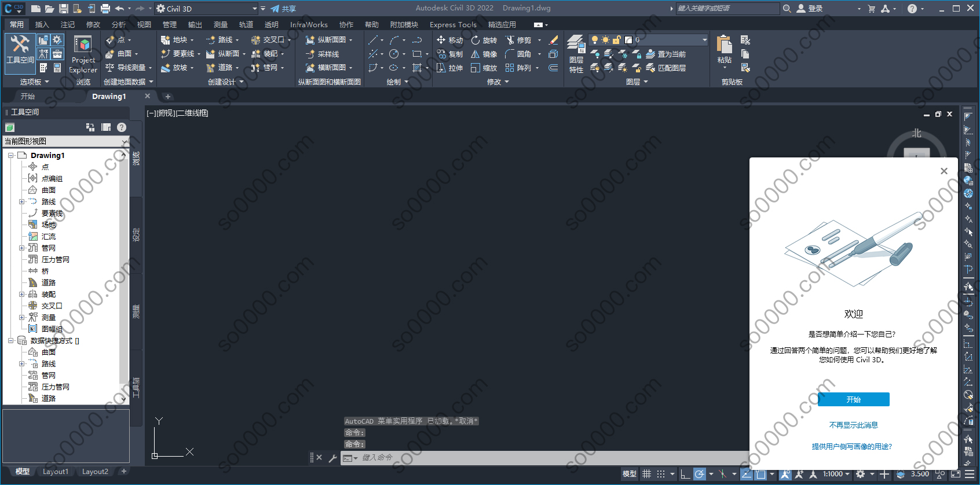Select the Stretch (拉伸) tool

coord(449,68)
